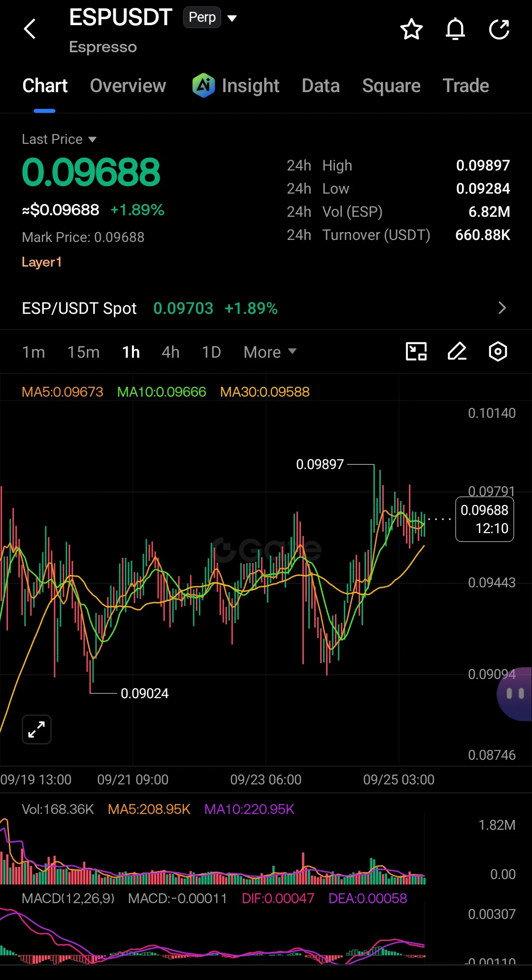Tap the ESPUSDT pair title
This screenshot has height=980, width=532.
coord(121,17)
